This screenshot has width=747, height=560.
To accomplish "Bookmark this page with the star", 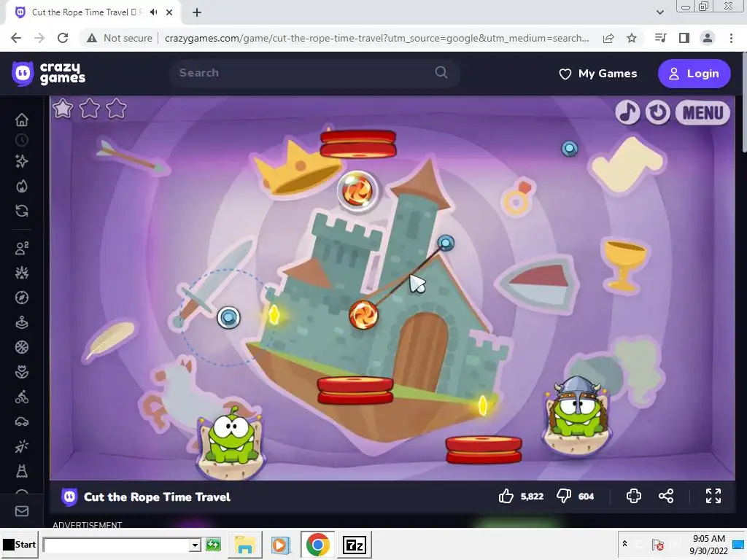I will pyautogui.click(x=632, y=38).
